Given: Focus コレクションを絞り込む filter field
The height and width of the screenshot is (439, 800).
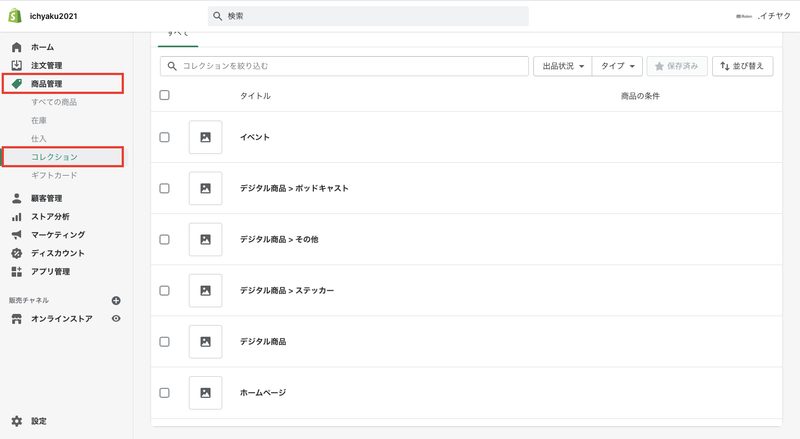Looking at the screenshot, I should pos(344,66).
